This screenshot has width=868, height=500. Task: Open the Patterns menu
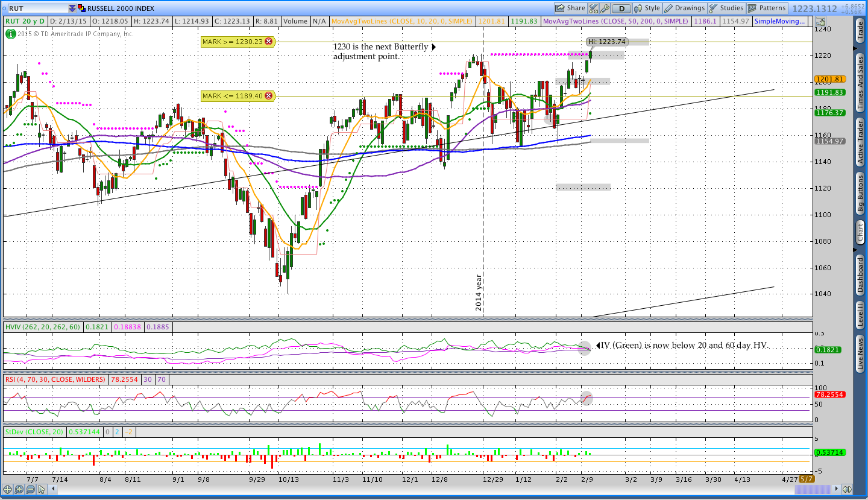(x=767, y=8)
